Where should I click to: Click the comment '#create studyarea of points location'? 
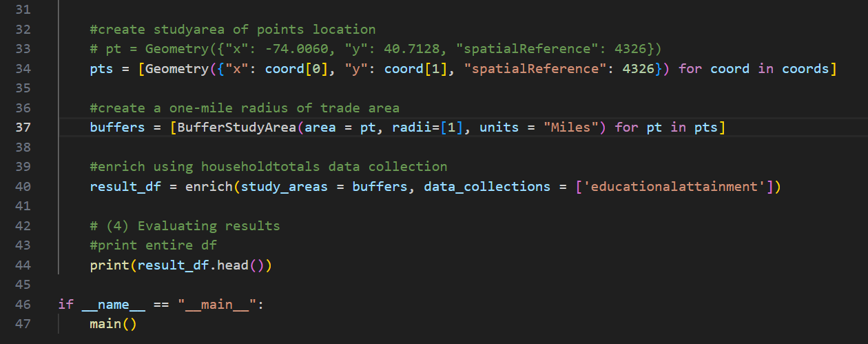point(233,30)
